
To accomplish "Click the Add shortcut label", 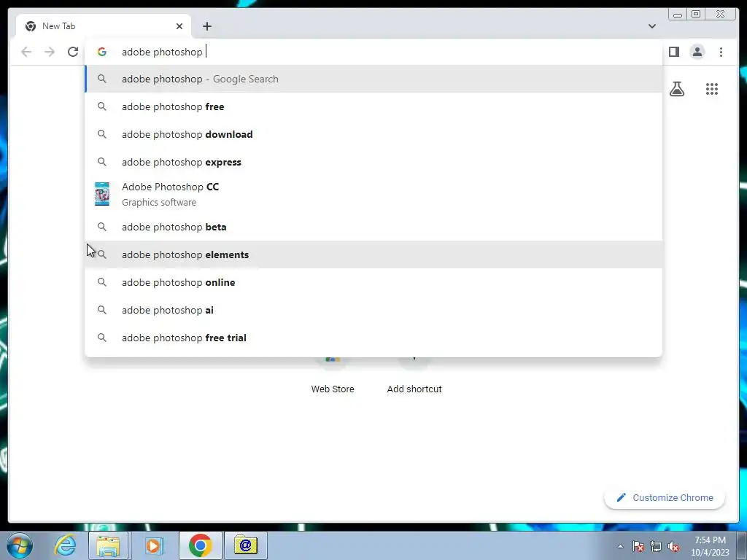I will 414,389.
